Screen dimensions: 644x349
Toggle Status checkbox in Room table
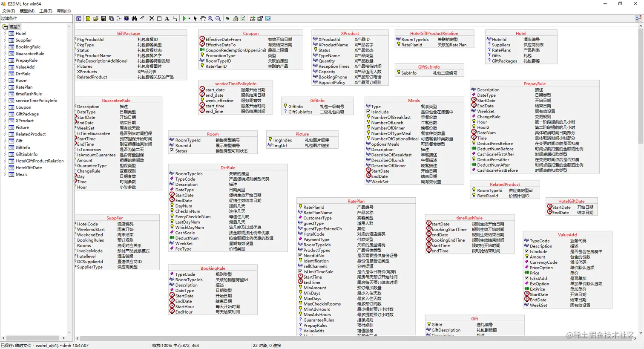click(172, 150)
